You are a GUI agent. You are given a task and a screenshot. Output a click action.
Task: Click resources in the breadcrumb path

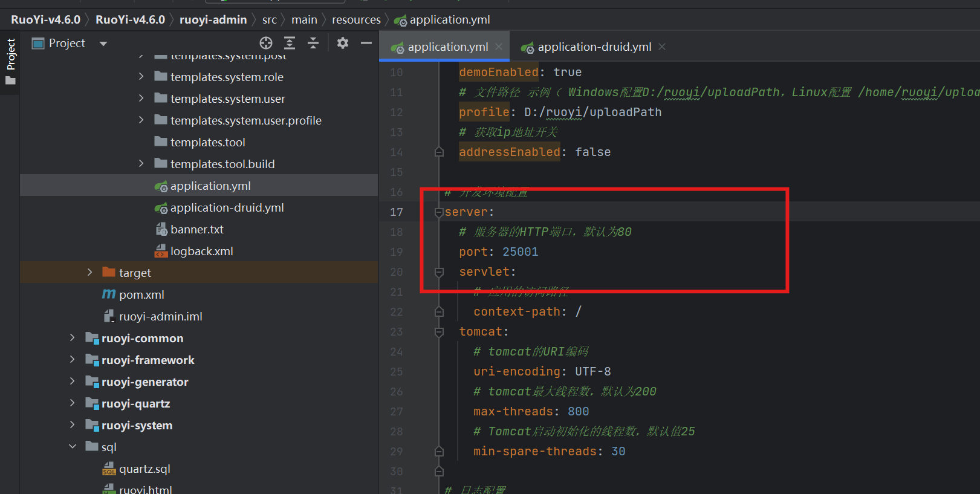tap(356, 20)
